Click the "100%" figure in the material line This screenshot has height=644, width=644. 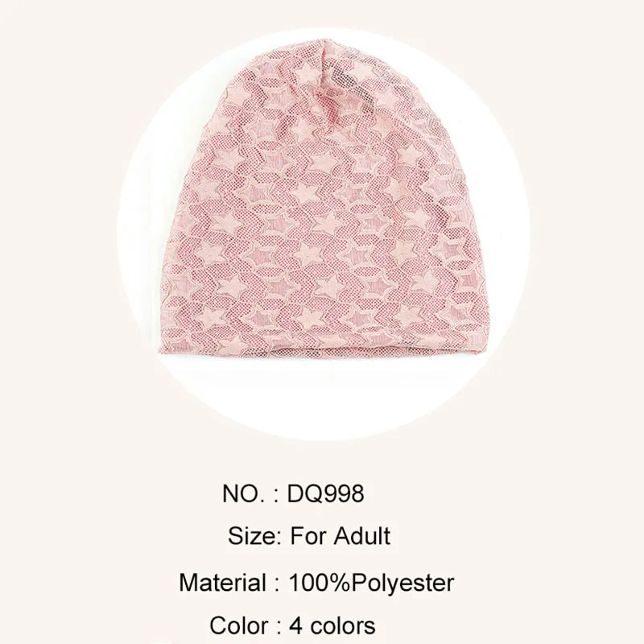(320, 582)
